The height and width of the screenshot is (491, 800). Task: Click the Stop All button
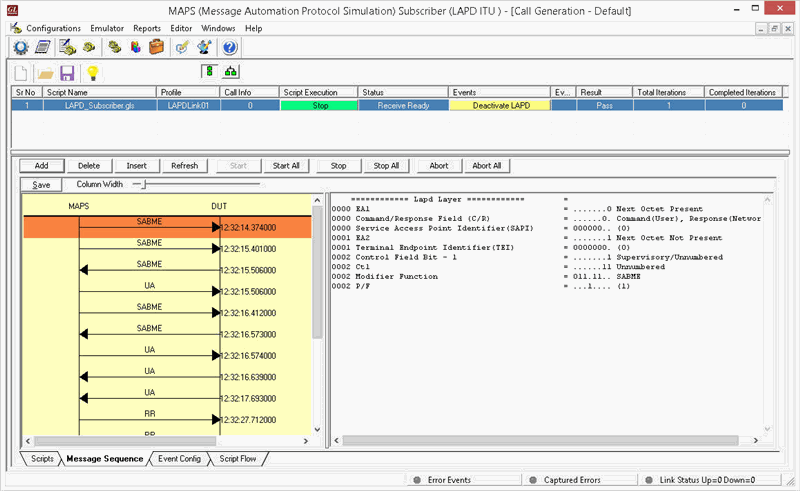[x=386, y=166]
